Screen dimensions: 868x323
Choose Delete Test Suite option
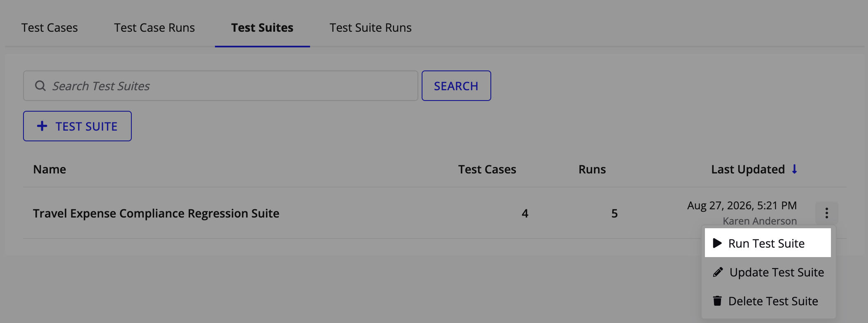pyautogui.click(x=768, y=301)
